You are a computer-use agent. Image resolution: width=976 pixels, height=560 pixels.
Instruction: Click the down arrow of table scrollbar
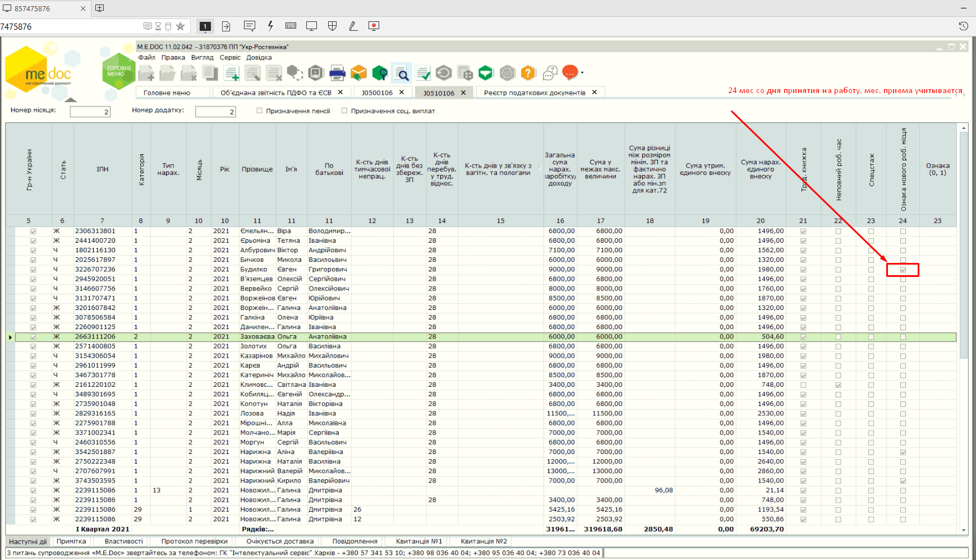pos(964,530)
